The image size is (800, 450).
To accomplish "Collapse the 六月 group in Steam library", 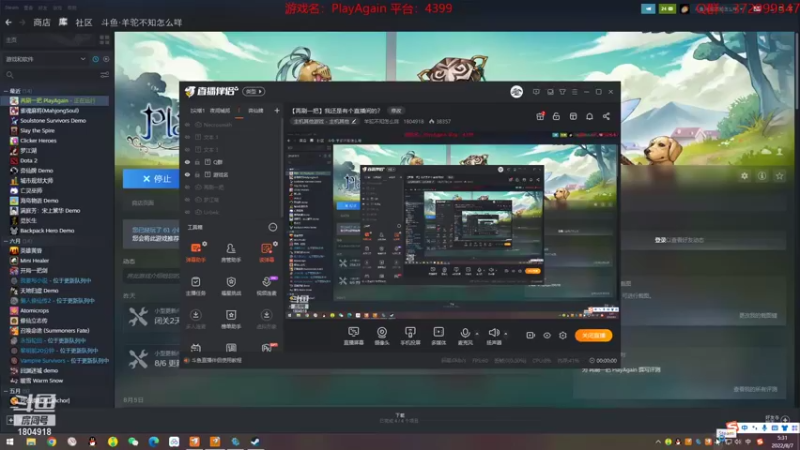I will [6, 241].
